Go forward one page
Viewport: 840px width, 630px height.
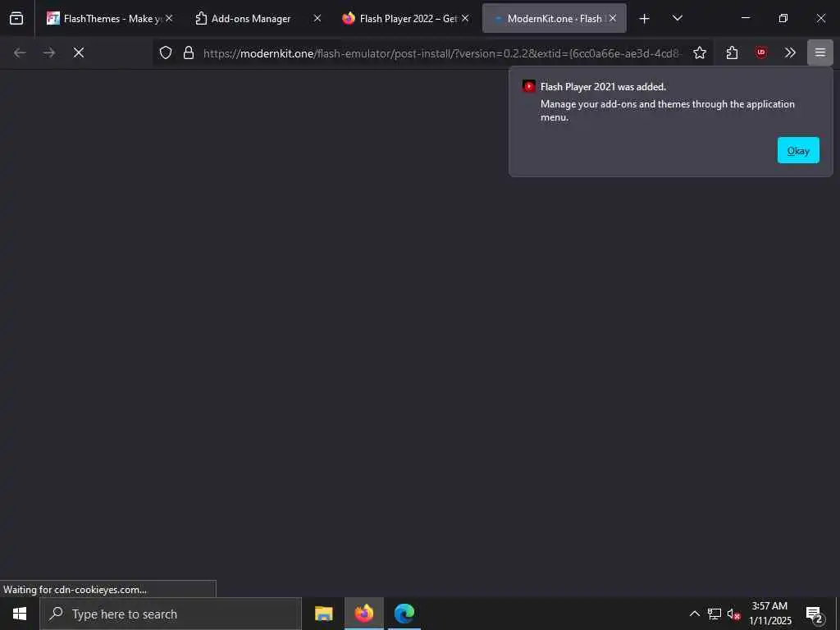49,52
